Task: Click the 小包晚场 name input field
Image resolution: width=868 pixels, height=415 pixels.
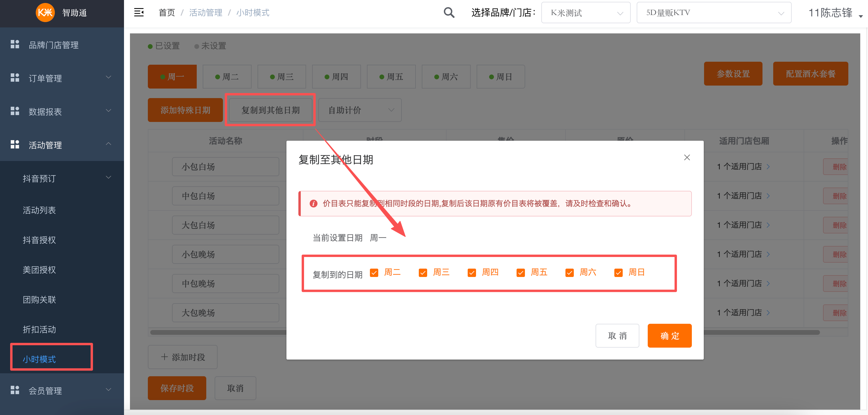Action: click(x=225, y=254)
